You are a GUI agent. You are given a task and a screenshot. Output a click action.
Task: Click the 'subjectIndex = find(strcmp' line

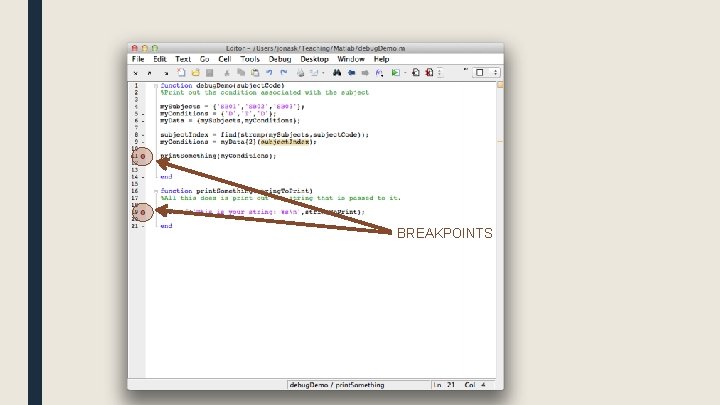pyautogui.click(x=264, y=135)
